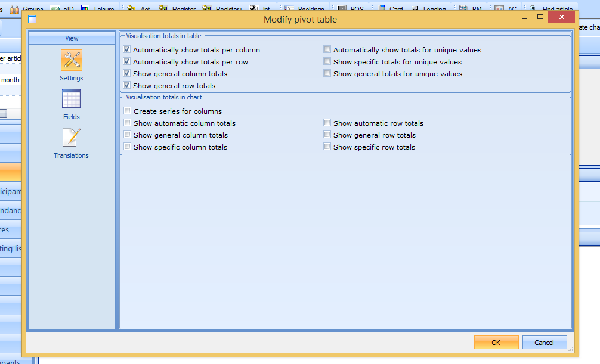The width and height of the screenshot is (600, 364).
Task: Check Show specific row totals
Action: pos(327,147)
